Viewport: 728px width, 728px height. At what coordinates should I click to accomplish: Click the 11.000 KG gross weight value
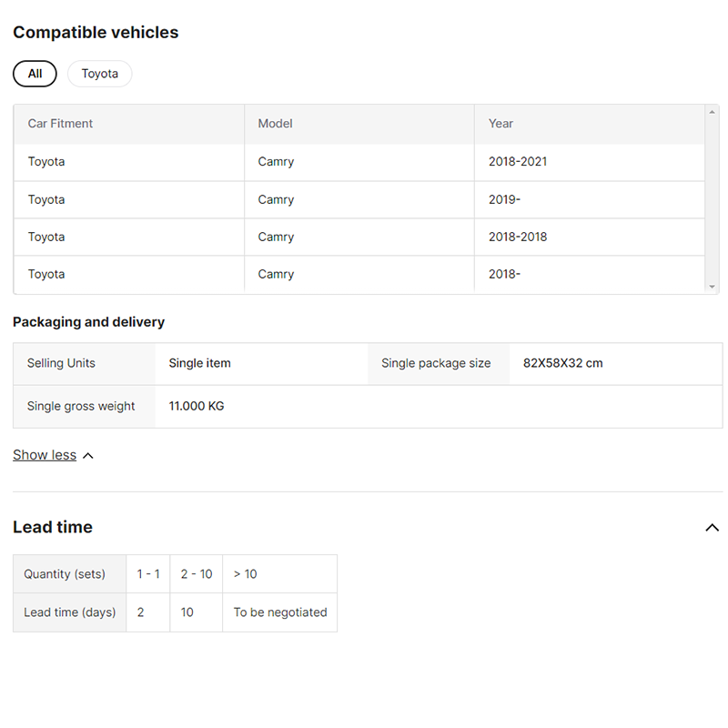(x=197, y=406)
